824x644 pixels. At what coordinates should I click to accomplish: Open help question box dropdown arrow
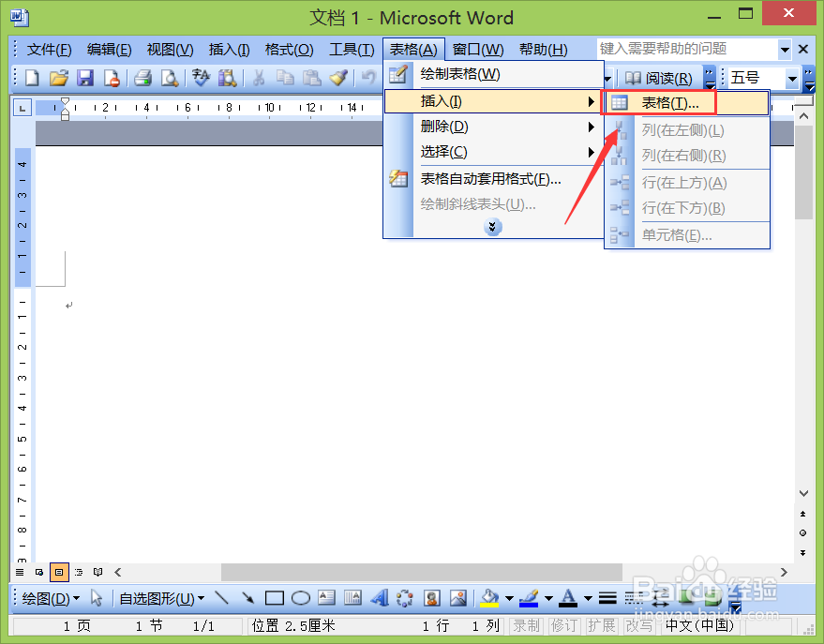[x=785, y=50]
